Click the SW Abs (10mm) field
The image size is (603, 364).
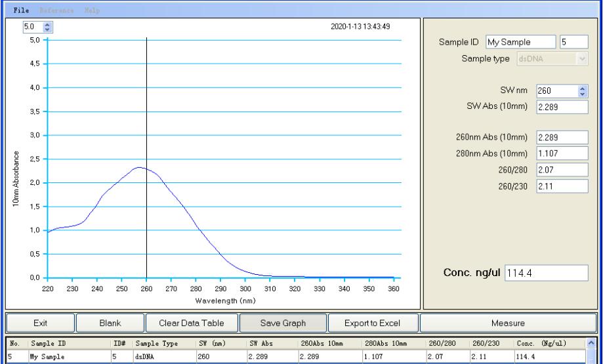pos(562,108)
